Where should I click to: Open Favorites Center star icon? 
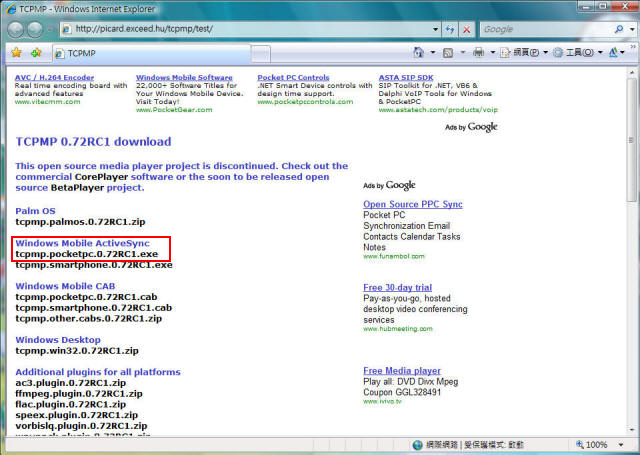point(16,53)
